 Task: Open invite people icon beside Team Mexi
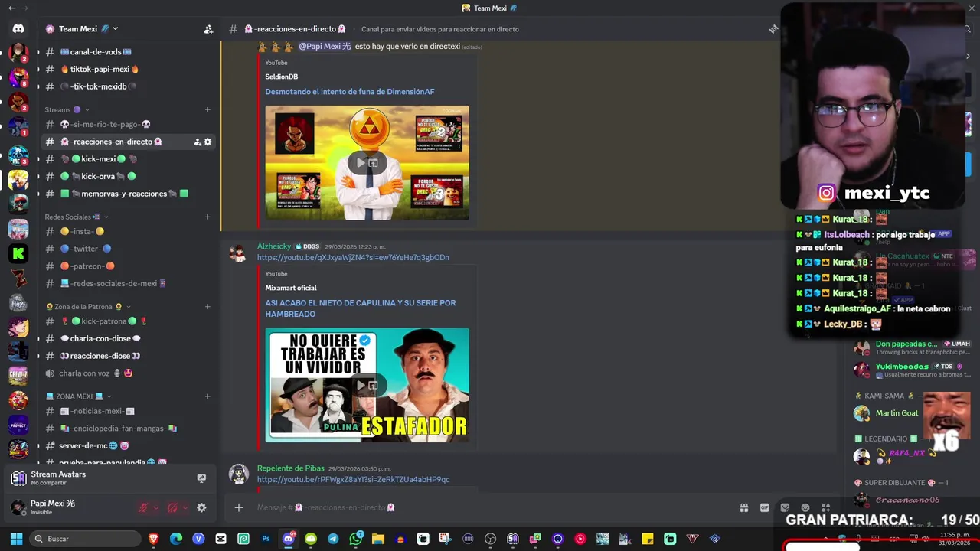pyautogui.click(x=208, y=29)
